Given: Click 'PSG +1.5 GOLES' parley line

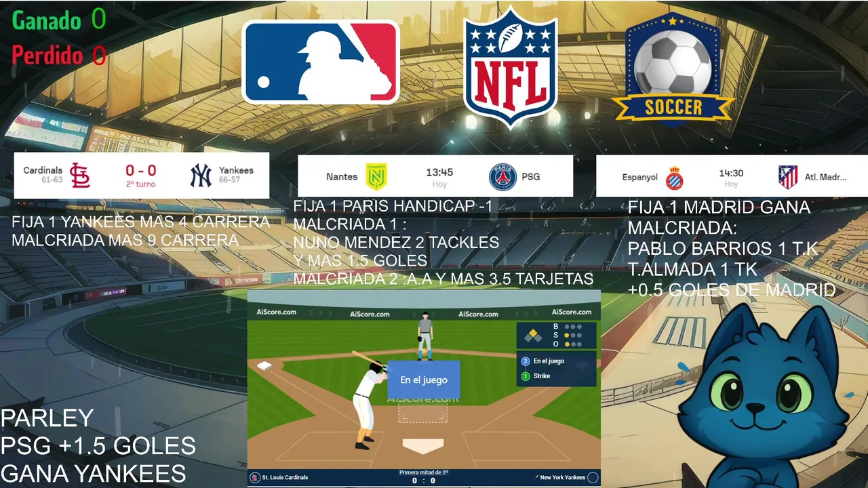Looking at the screenshot, I should pos(98,446).
